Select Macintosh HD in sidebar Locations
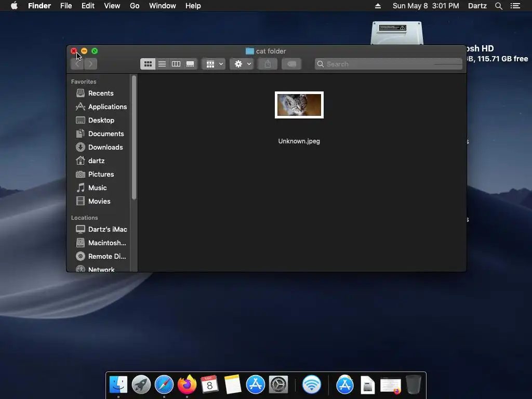This screenshot has width=532, height=399. pyautogui.click(x=100, y=243)
